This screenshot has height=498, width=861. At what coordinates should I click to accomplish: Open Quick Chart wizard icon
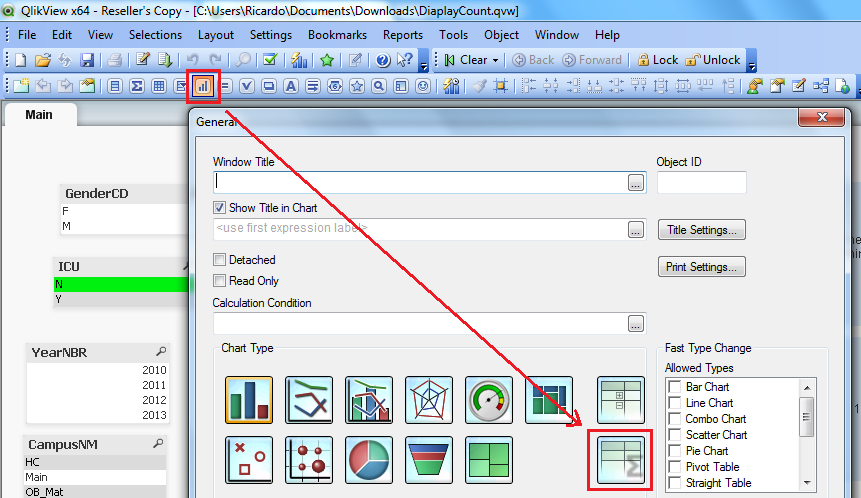coord(299,60)
